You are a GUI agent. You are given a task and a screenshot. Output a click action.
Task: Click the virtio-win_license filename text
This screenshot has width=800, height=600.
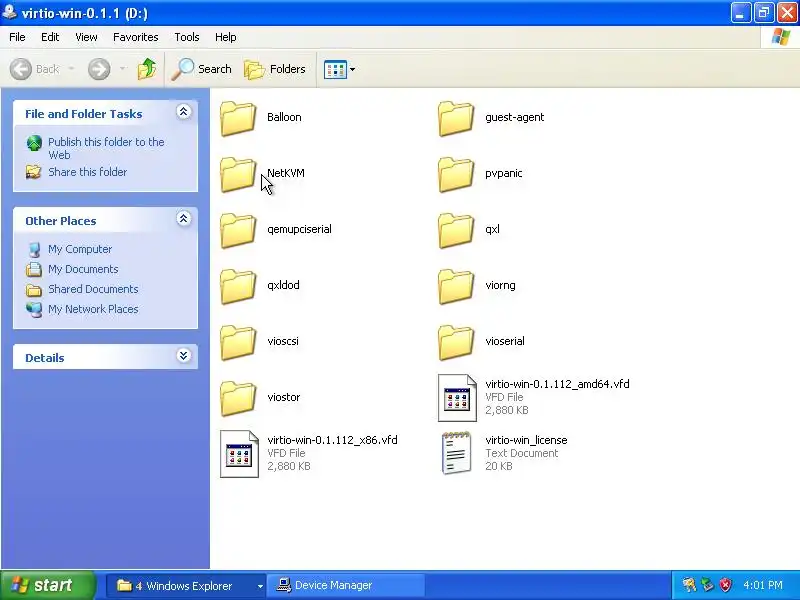pyautogui.click(x=526, y=440)
